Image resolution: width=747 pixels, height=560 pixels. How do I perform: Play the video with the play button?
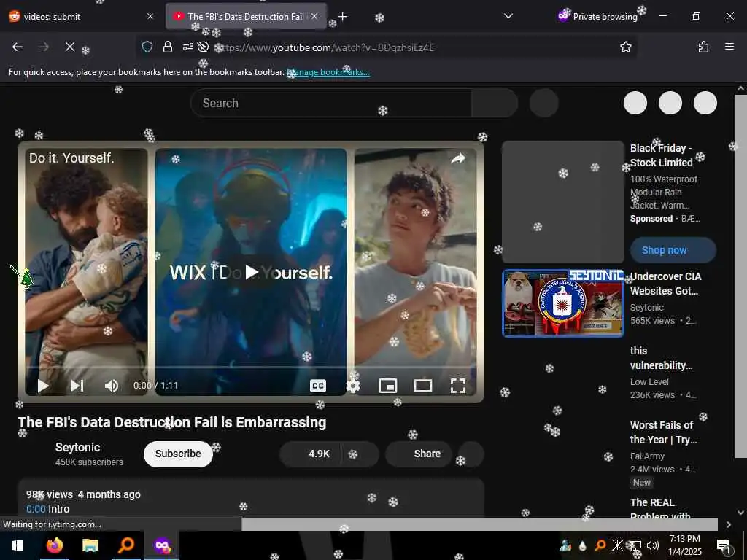43,385
